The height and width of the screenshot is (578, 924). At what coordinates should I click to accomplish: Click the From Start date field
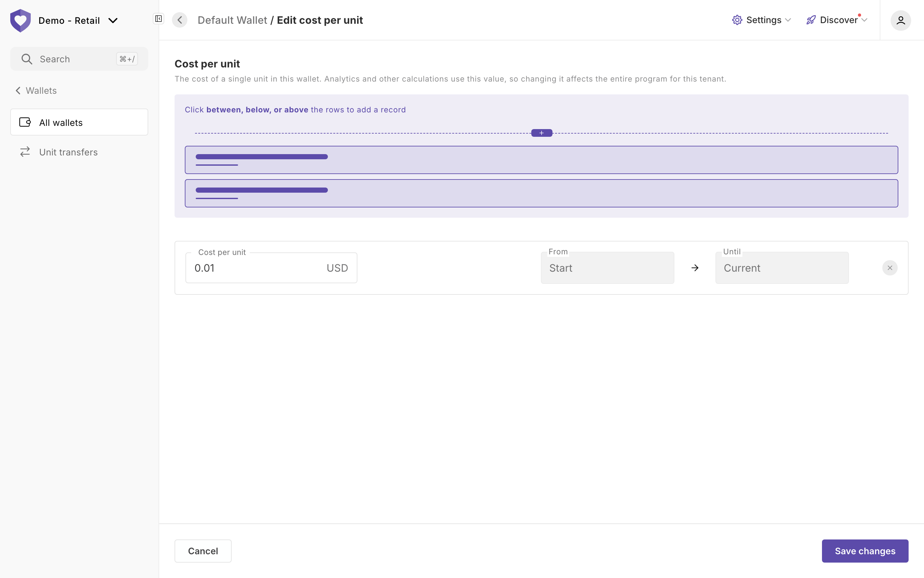(607, 268)
